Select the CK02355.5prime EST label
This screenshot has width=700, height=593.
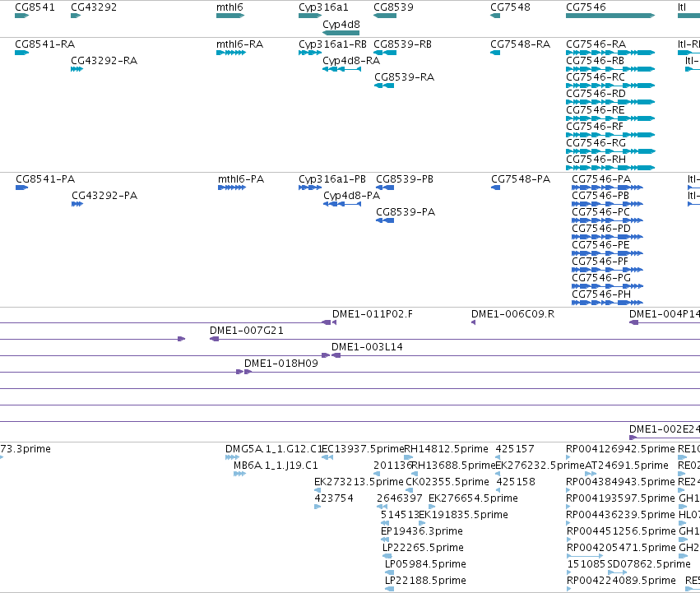(447, 482)
